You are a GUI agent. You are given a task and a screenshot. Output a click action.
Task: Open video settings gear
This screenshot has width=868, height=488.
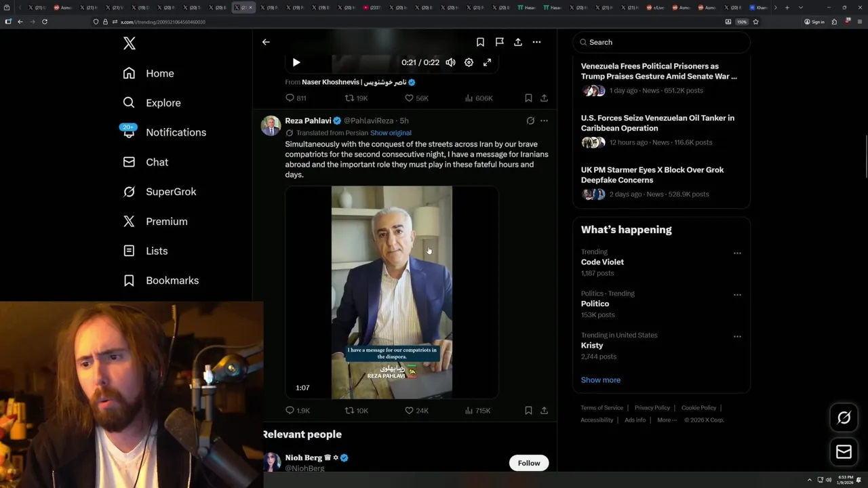(469, 62)
